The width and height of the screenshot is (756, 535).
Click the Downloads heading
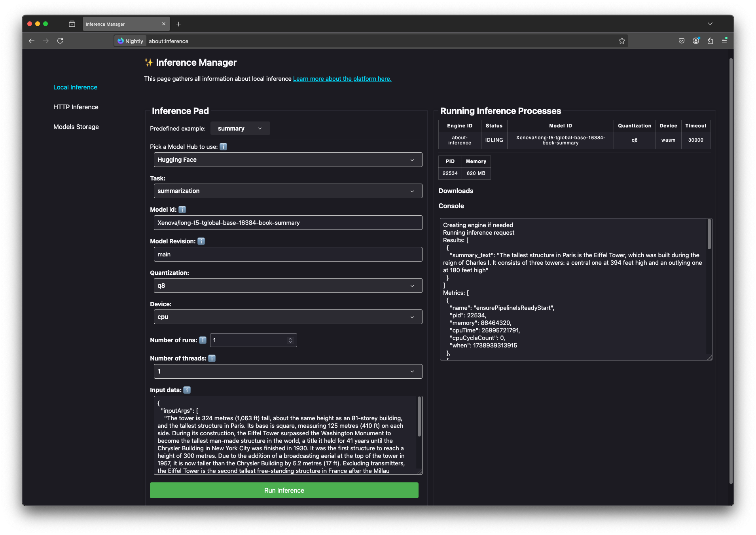tap(456, 191)
